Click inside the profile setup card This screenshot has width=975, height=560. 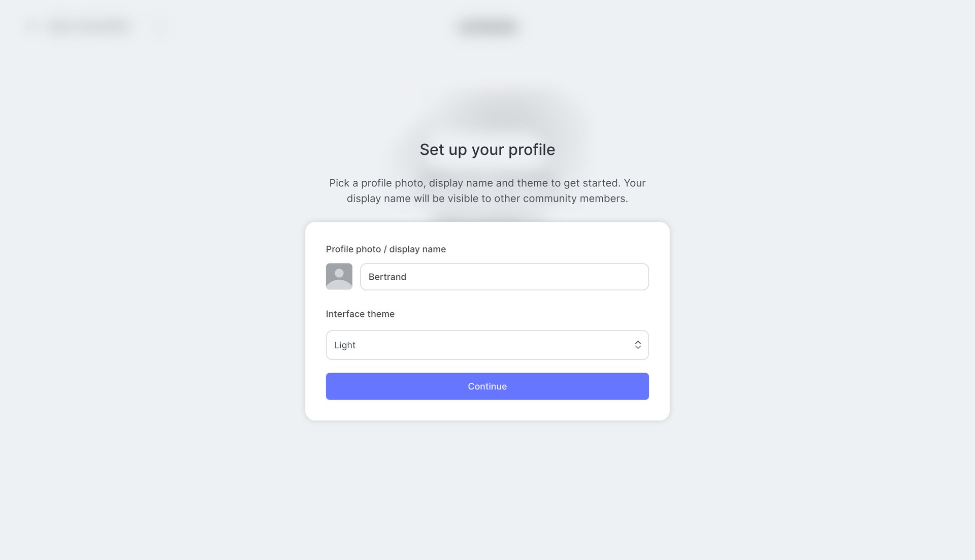pyautogui.click(x=487, y=320)
